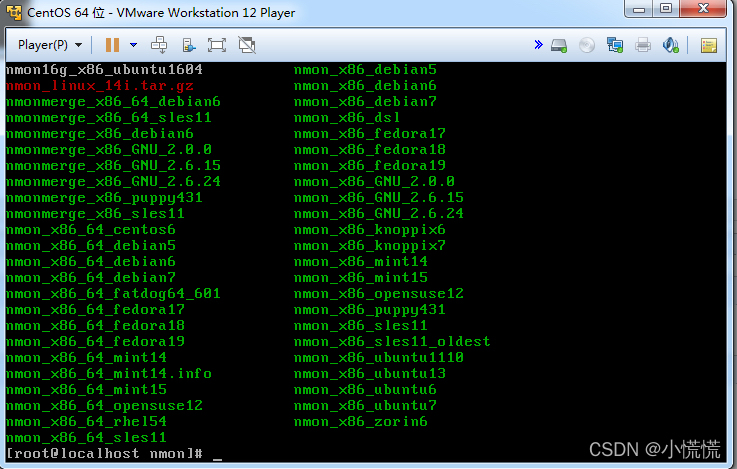This screenshot has width=737, height=469.
Task: Click nmon_x86_opensuse12 entry
Action: 379,294
